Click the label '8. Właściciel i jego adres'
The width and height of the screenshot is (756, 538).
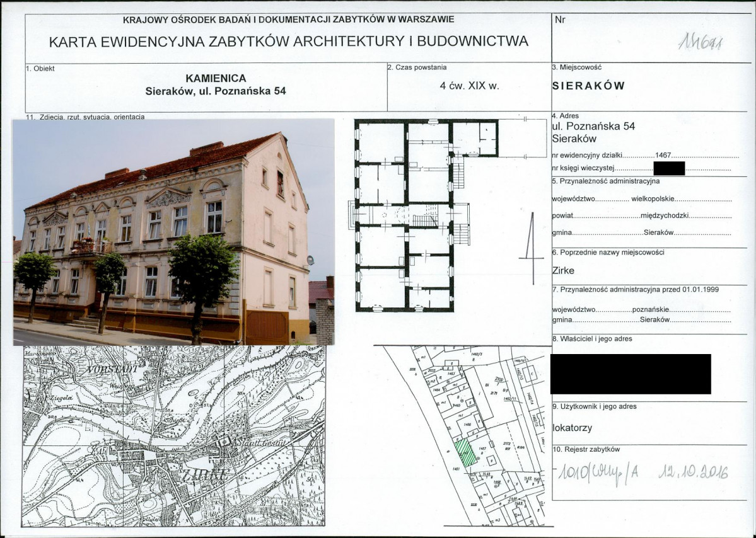(x=592, y=338)
